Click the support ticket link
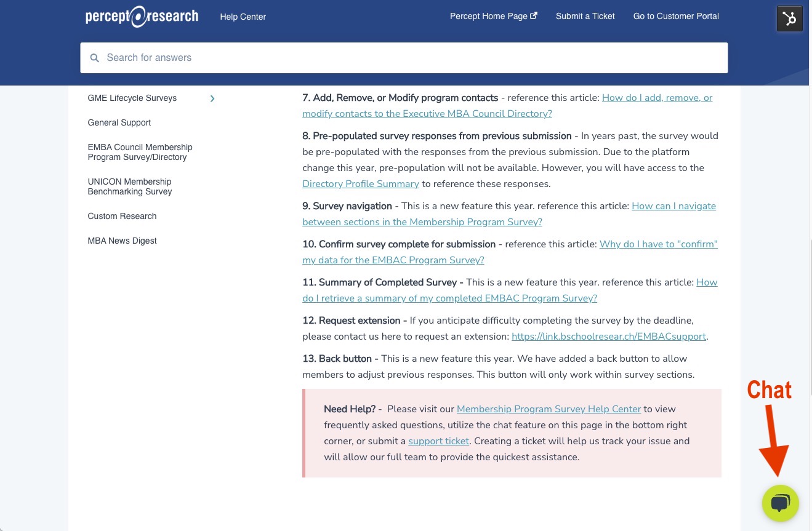Image resolution: width=812 pixels, height=531 pixels. [438, 441]
